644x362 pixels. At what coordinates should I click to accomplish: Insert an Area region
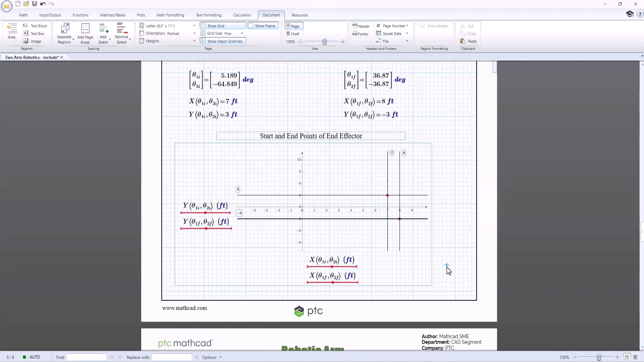[12, 31]
